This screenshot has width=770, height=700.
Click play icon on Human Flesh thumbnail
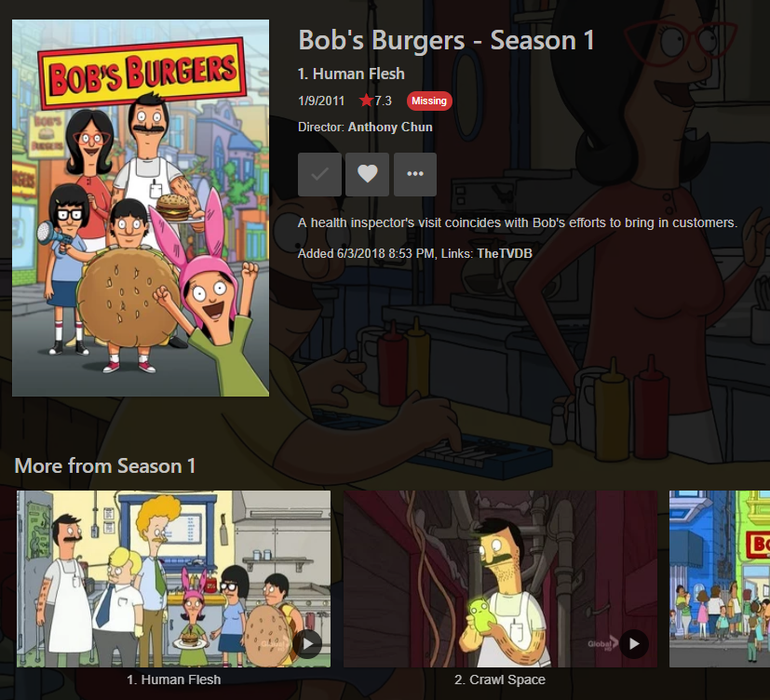[x=308, y=643]
